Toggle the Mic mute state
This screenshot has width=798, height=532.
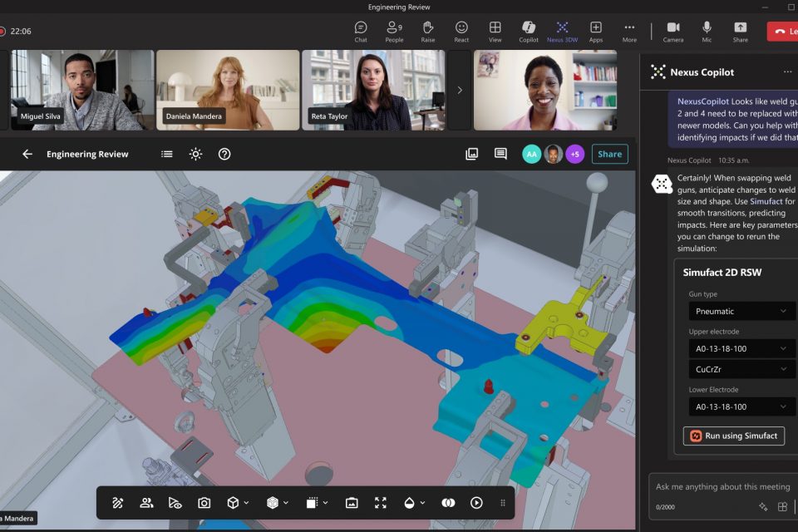pyautogui.click(x=707, y=31)
